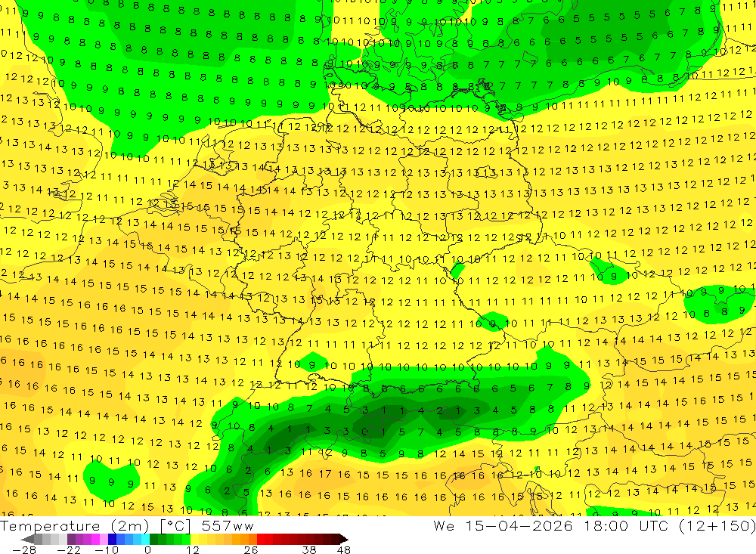Screen dimensions: 756x554
Task: Click the -22 legend scale label
Action: (x=69, y=549)
